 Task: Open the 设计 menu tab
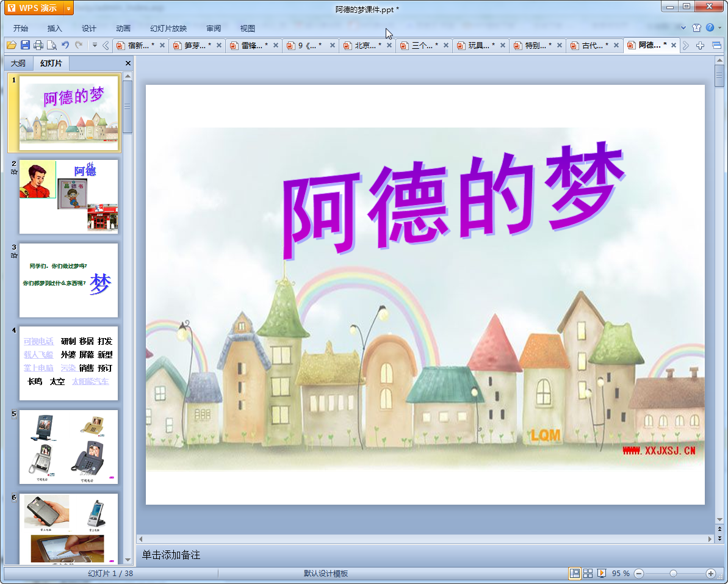tap(88, 28)
